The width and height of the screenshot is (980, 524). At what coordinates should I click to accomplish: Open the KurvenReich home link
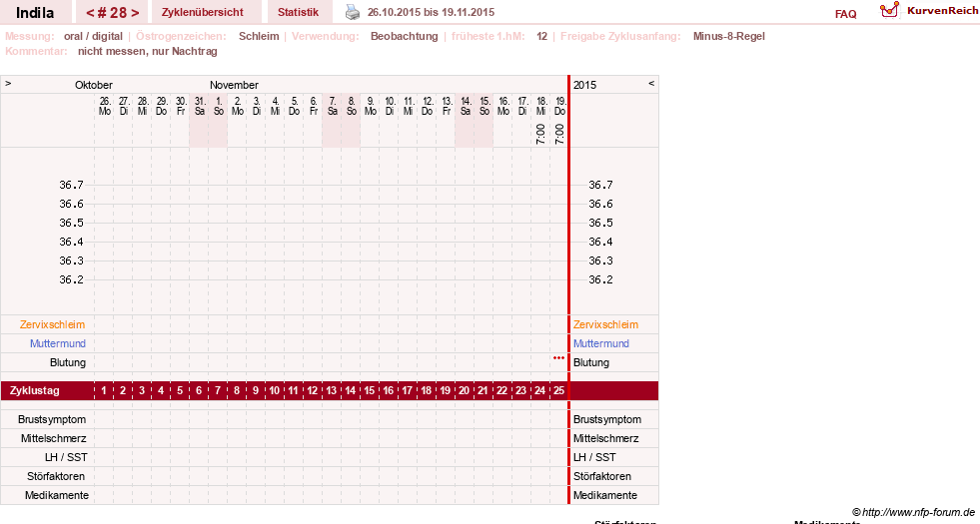click(942, 11)
